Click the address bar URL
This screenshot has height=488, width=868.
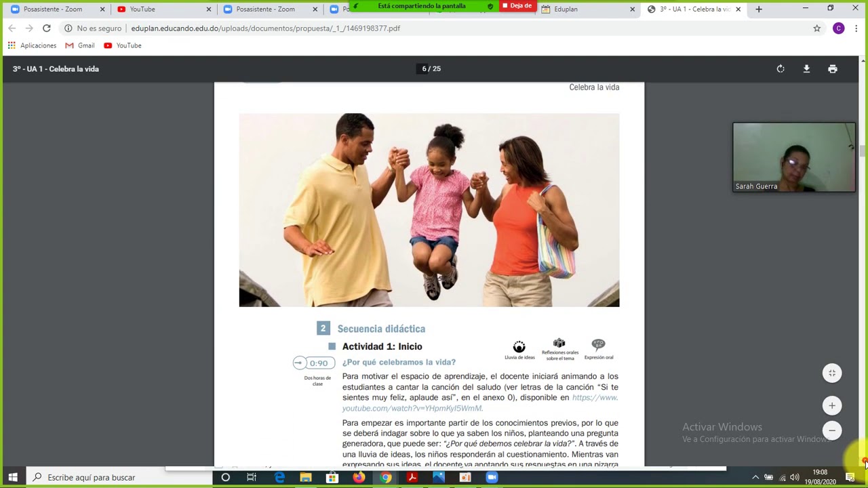265,28
